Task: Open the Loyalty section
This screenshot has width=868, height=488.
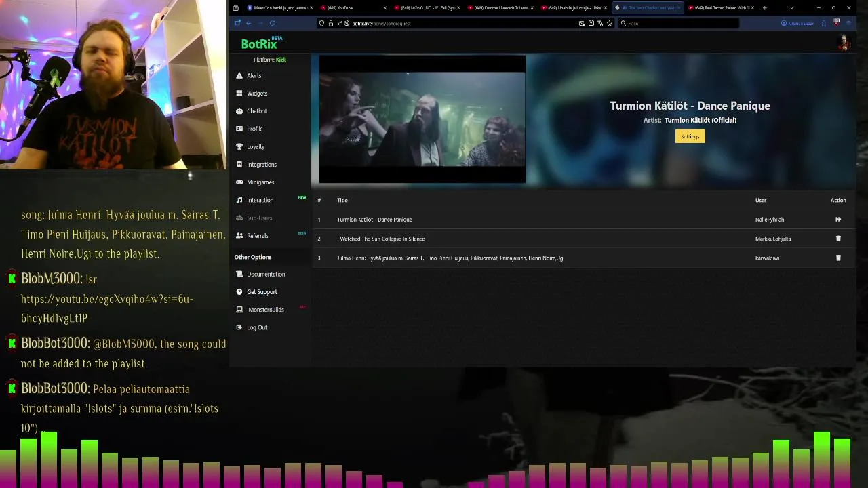Action: coord(255,146)
